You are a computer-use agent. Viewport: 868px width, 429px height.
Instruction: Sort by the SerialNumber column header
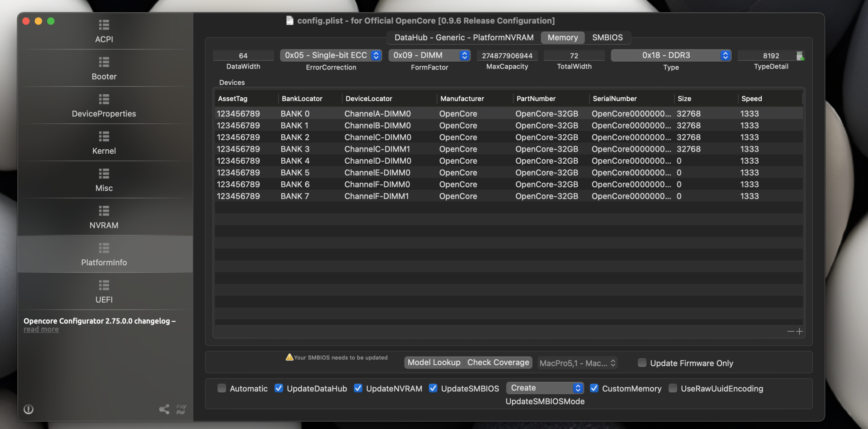631,99
